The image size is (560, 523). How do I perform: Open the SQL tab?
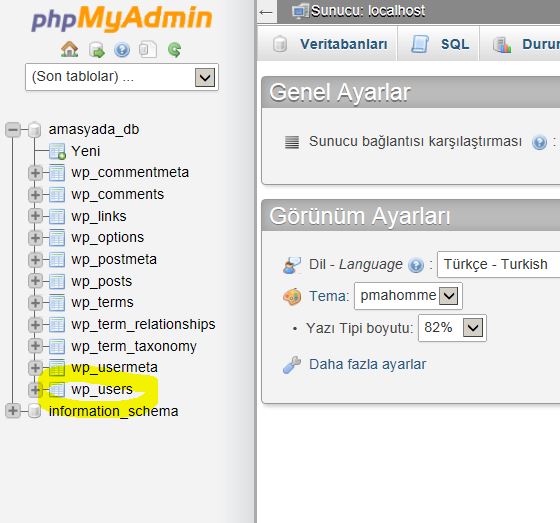[x=439, y=44]
